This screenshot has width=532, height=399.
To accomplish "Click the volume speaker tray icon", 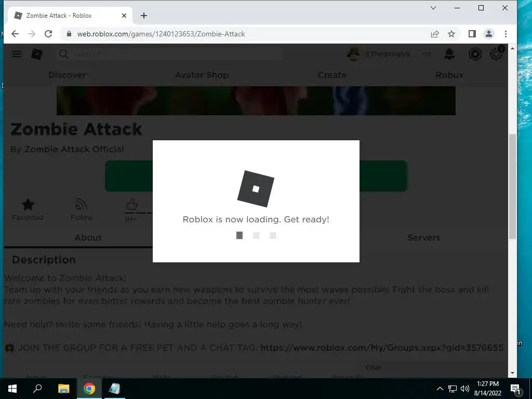I will [465, 389].
